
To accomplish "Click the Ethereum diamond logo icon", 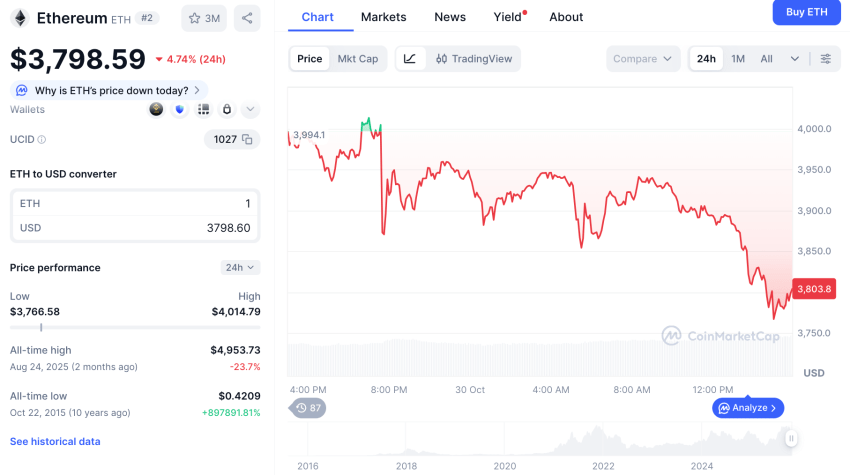I will 21,18.
